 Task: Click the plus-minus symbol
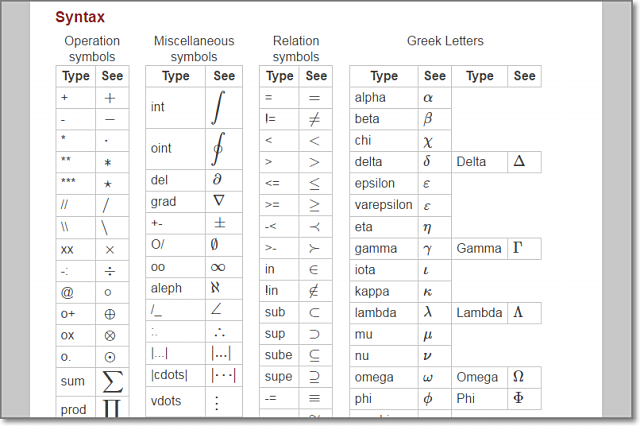pyautogui.click(x=219, y=223)
